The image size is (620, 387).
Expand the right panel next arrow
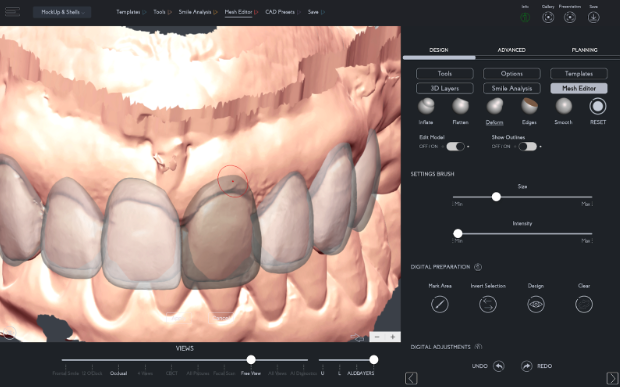[x=612, y=378]
